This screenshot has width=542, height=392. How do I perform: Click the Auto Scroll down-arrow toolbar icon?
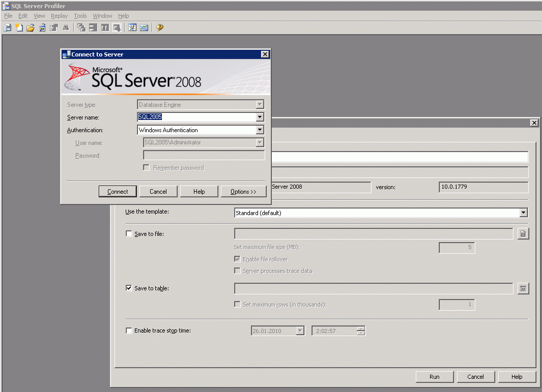tap(117, 27)
